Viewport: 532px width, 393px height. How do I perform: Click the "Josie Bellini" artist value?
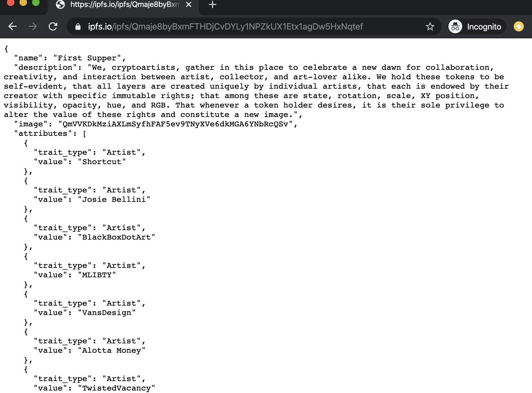[114, 200]
